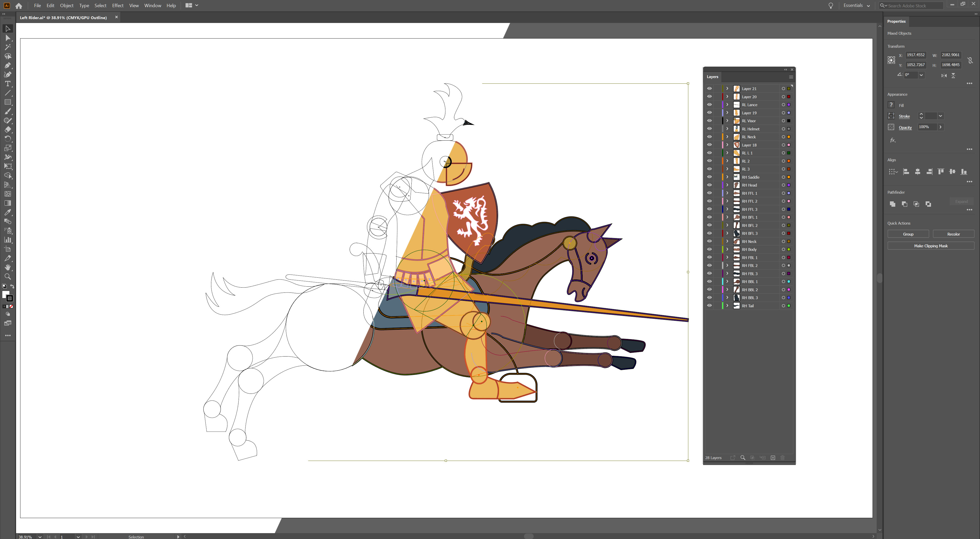
Task: Select the Artboard tool
Action: pos(8,249)
